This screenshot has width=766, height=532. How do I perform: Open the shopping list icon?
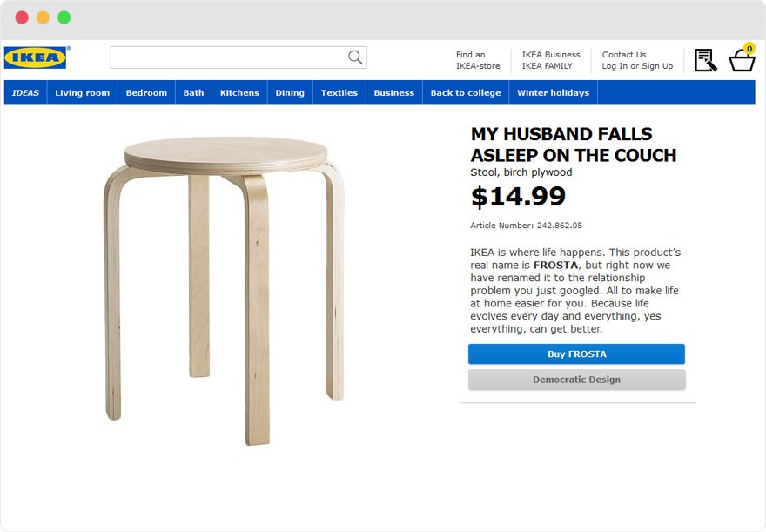click(705, 60)
